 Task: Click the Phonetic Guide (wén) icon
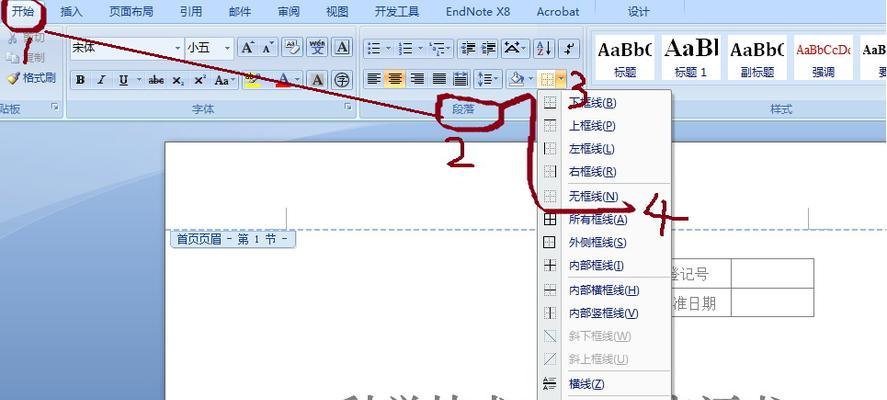point(317,48)
